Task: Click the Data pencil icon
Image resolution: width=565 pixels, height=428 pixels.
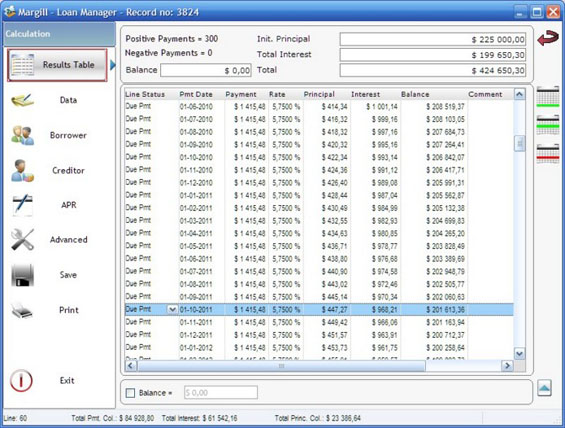Action: point(22,100)
